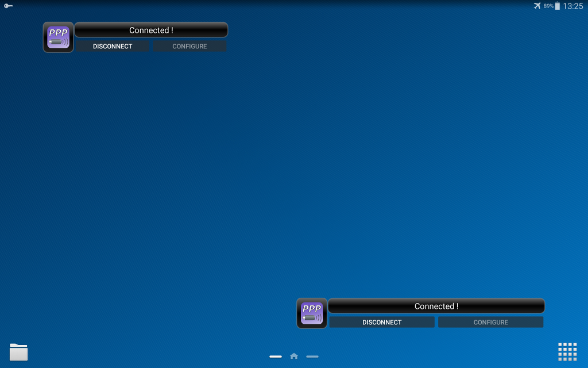Screen dimensions: 588x368
Task: Tap the PPP widget icon in the bottom-right widget
Action: [312, 313]
